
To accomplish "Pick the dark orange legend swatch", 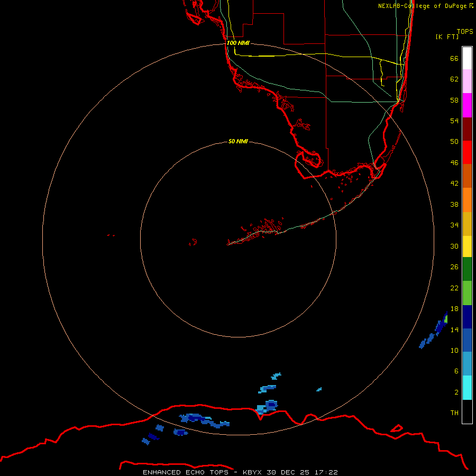I will 467,176.
